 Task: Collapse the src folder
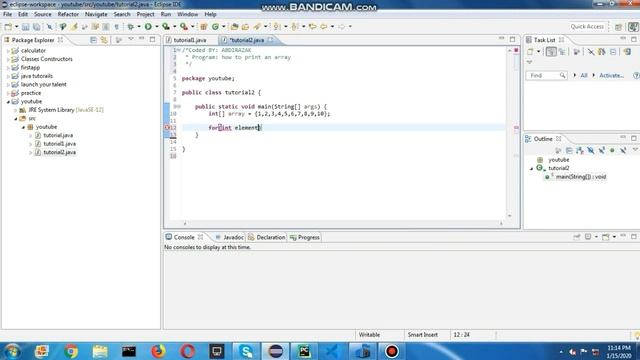point(16,119)
